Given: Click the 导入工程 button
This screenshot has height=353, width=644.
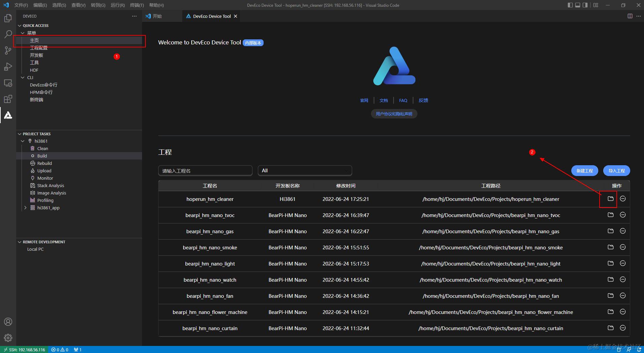Looking at the screenshot, I should tap(617, 171).
